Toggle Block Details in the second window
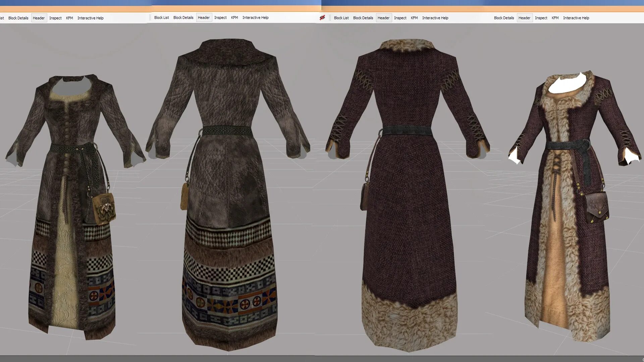The width and height of the screenshot is (644, 362). [x=183, y=18]
